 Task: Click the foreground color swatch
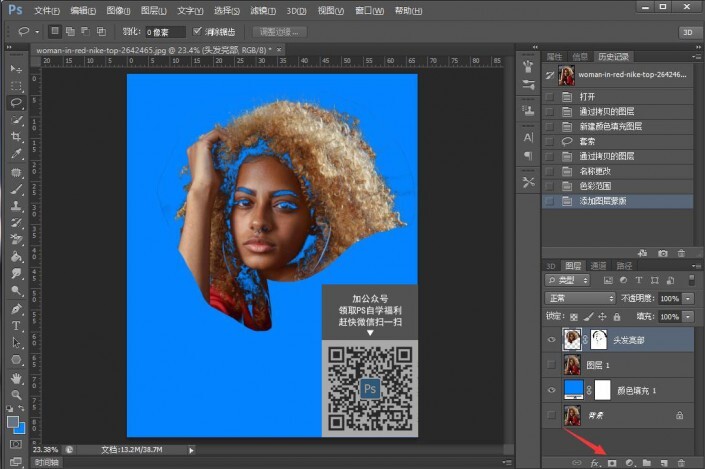pyautogui.click(x=13, y=422)
